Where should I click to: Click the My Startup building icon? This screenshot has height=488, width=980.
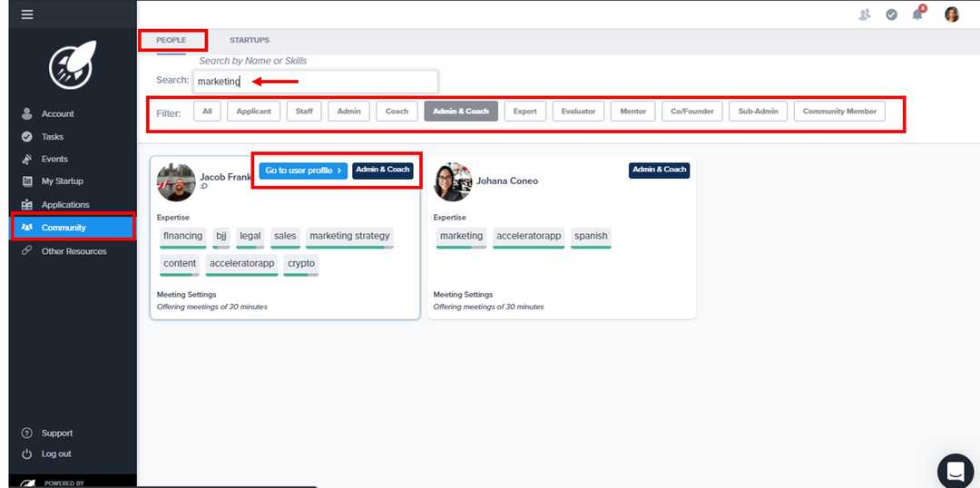pos(27,181)
